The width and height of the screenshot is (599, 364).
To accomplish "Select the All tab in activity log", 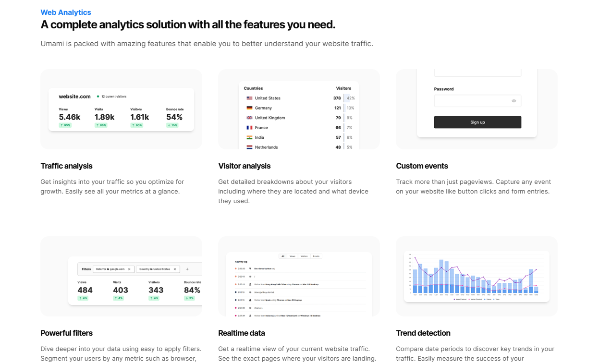I will point(283,256).
